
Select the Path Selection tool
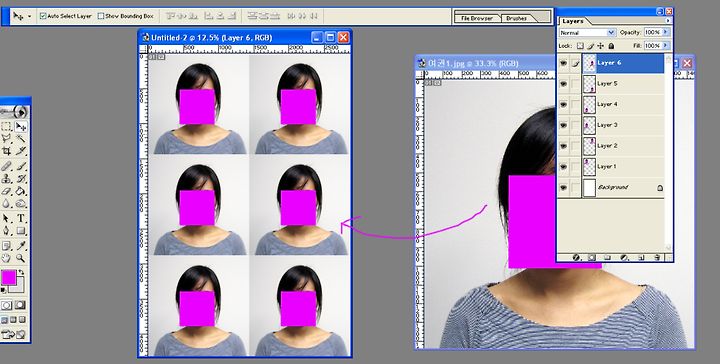(6, 218)
